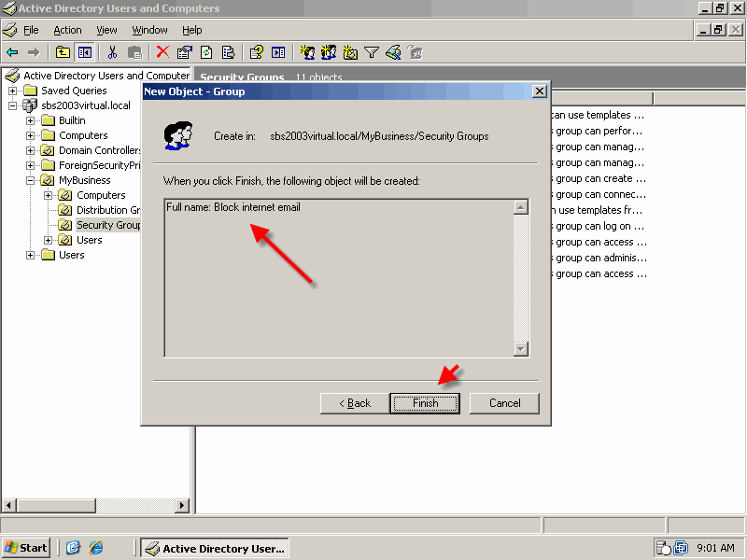This screenshot has width=747, height=560.
Task: Click the 'group can adminis…' description row
Action: click(x=599, y=259)
